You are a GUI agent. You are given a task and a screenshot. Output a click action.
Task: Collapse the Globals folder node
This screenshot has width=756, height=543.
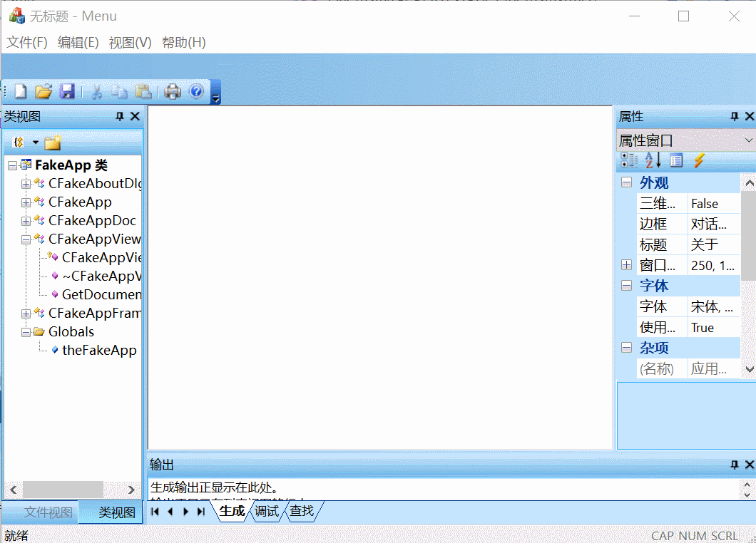pos(26,332)
